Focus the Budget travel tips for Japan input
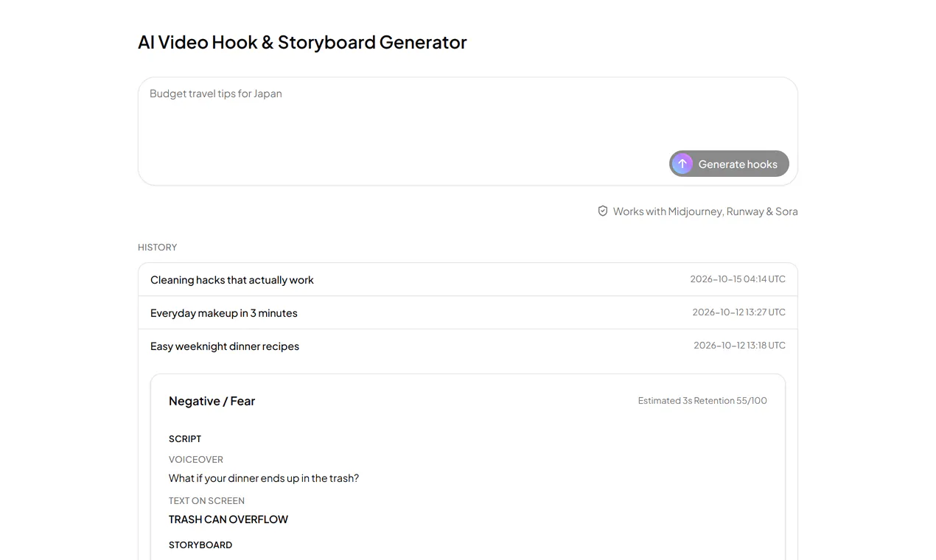This screenshot has width=936, height=560. point(467,131)
